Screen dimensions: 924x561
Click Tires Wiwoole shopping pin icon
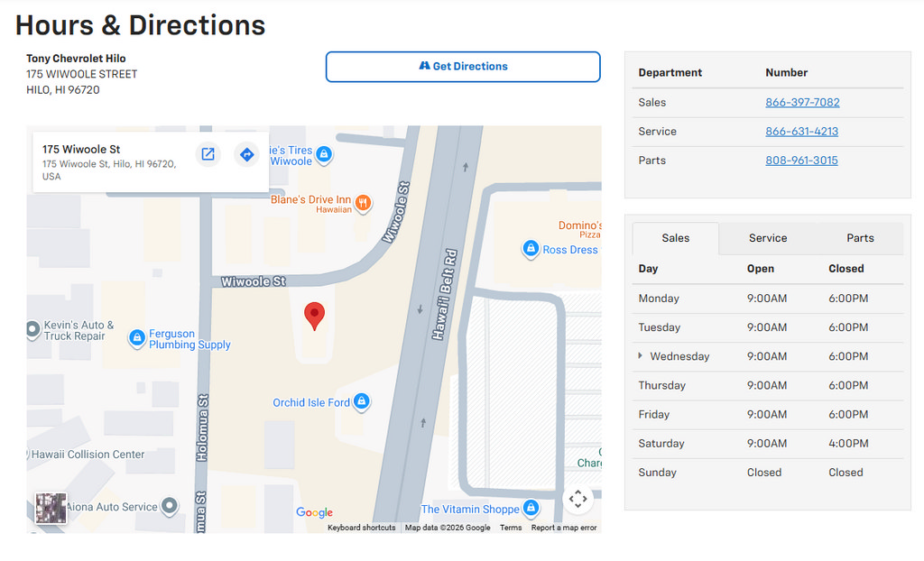click(324, 155)
